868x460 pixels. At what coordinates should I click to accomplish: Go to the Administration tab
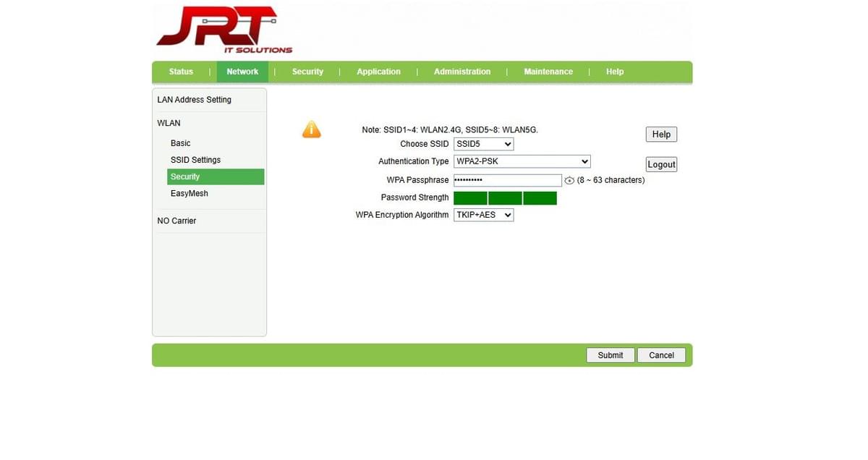click(462, 72)
